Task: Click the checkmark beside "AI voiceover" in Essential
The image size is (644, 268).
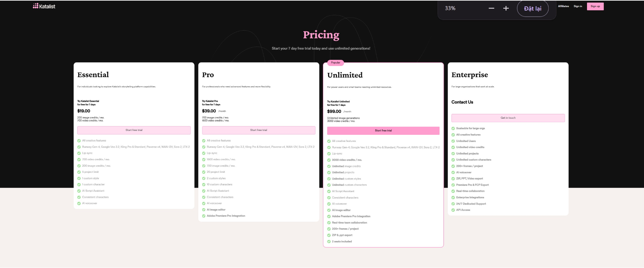Action: coord(79,203)
